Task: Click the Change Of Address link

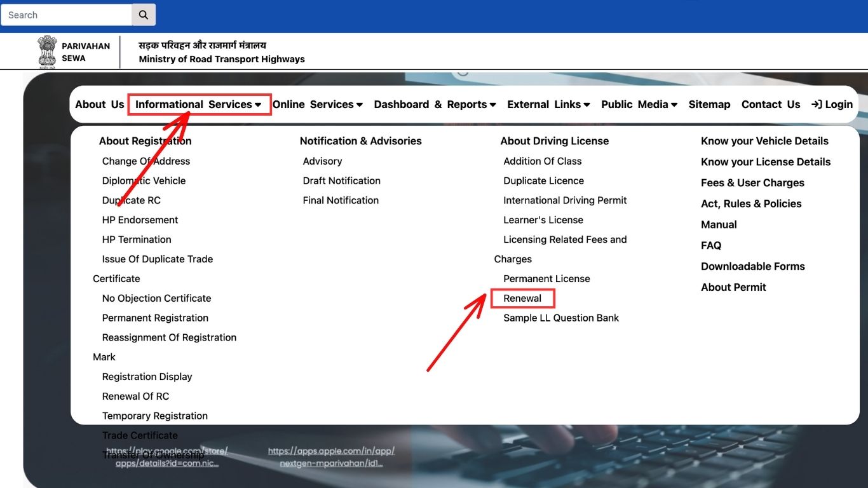Action: [x=146, y=161]
